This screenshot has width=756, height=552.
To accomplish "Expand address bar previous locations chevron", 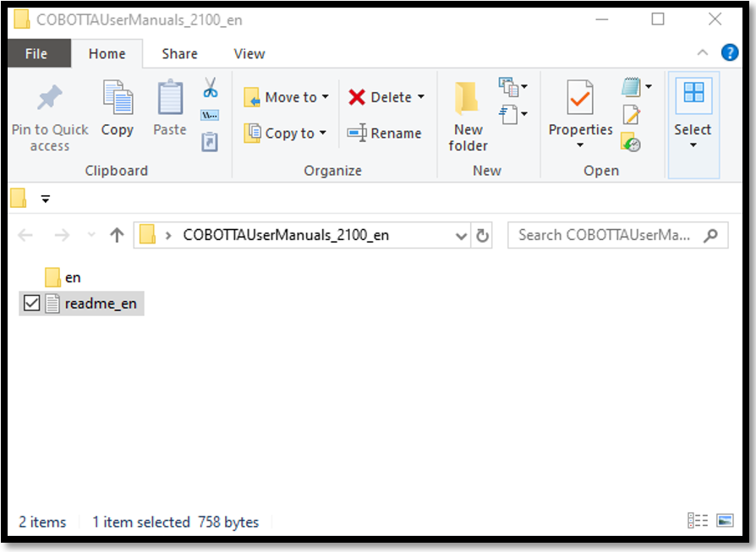I will (461, 236).
